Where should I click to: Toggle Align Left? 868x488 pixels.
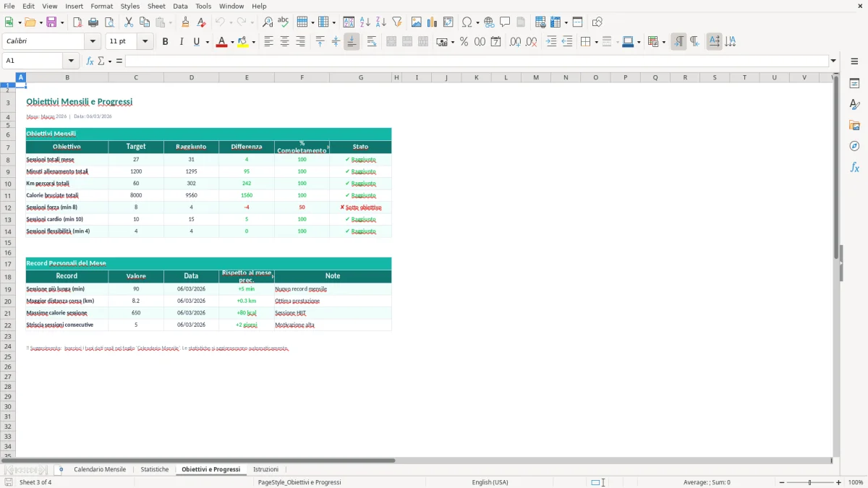tap(268, 42)
